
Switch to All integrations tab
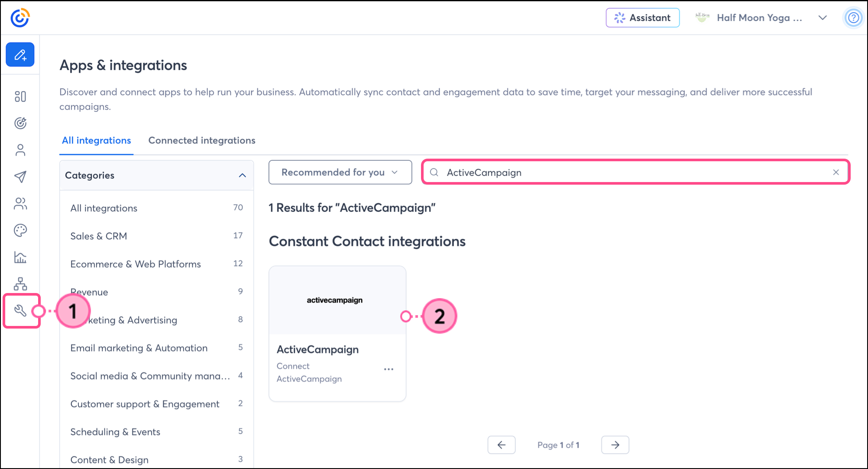click(x=96, y=140)
